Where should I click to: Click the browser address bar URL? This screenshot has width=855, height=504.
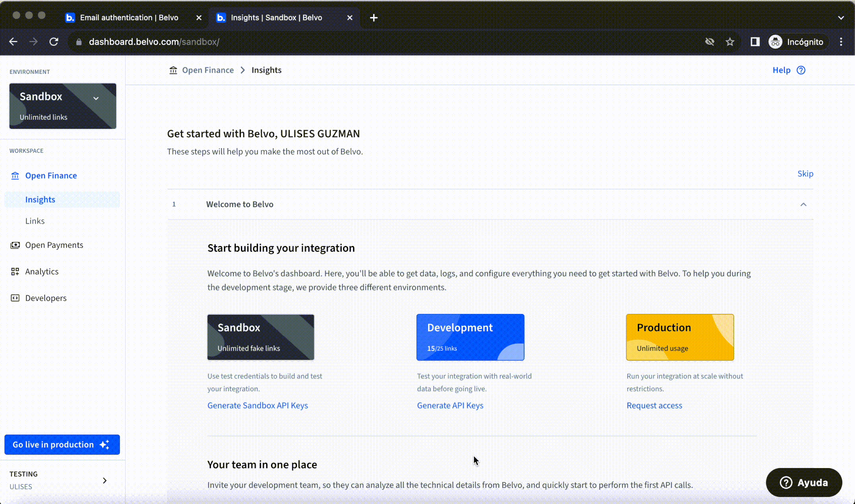154,42
